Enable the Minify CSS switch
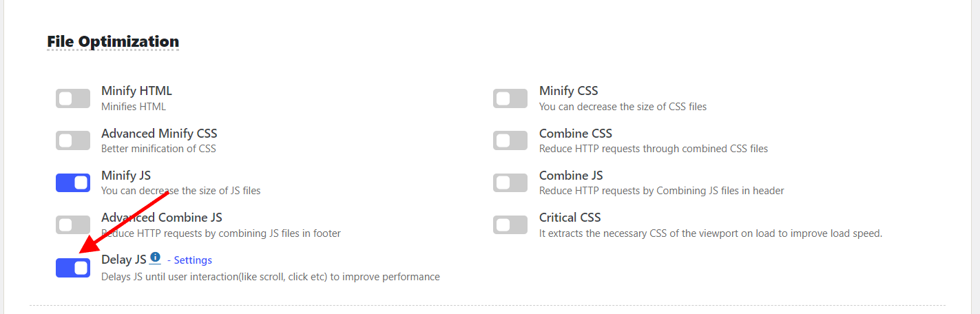The width and height of the screenshot is (980, 314). point(510,98)
